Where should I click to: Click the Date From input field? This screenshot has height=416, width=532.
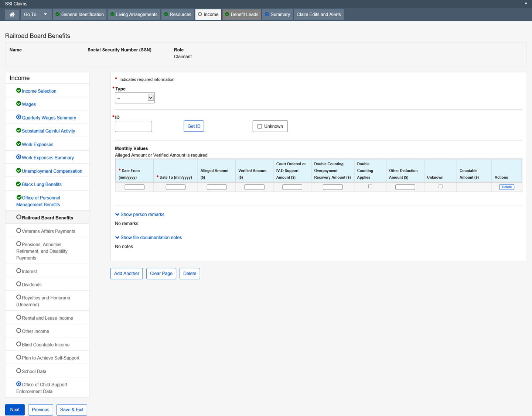click(x=134, y=187)
